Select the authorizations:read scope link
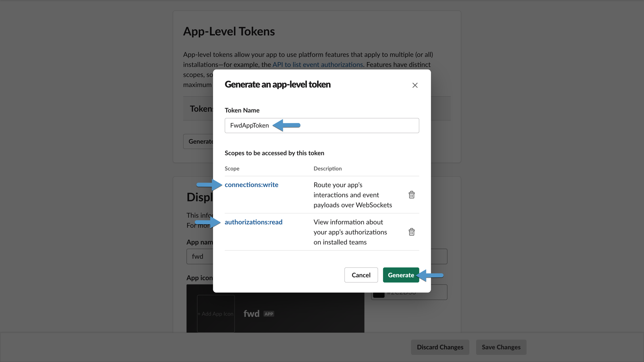This screenshot has height=362, width=644. 254,222
